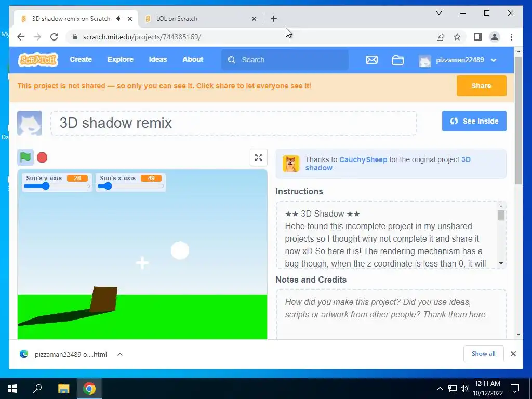The height and width of the screenshot is (399, 532).
Task: Click the green flag to start project
Action: click(25, 157)
